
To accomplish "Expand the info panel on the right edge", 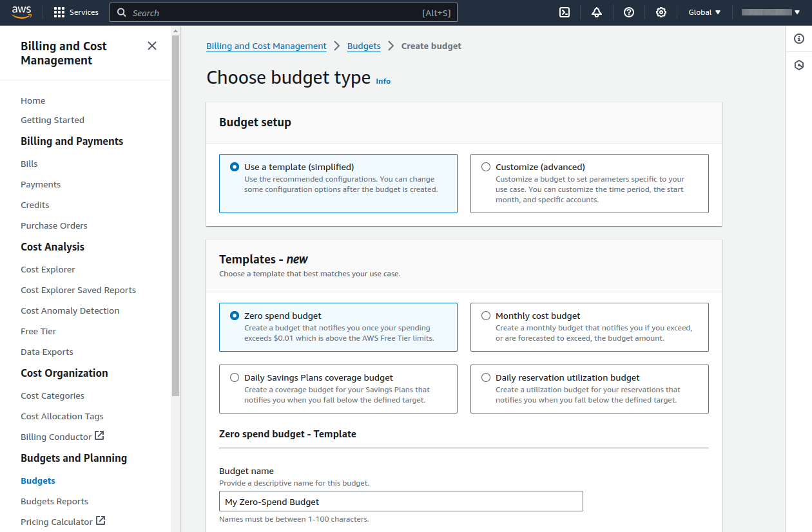I will tap(799, 39).
